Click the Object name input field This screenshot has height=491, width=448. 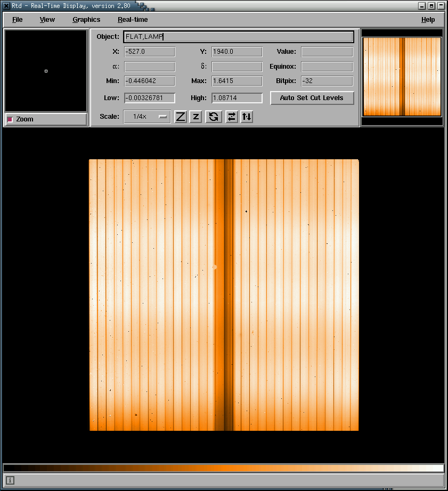pyautogui.click(x=238, y=37)
